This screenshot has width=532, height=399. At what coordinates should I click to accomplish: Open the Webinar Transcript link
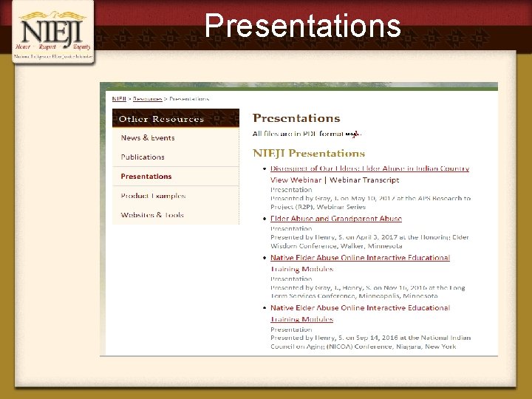coord(364,180)
